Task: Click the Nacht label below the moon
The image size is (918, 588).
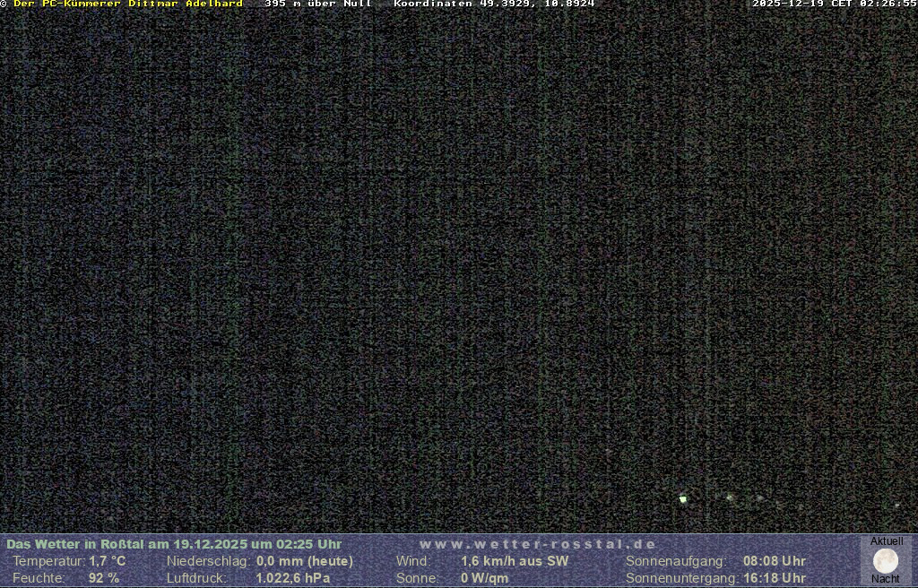Action: click(x=886, y=579)
